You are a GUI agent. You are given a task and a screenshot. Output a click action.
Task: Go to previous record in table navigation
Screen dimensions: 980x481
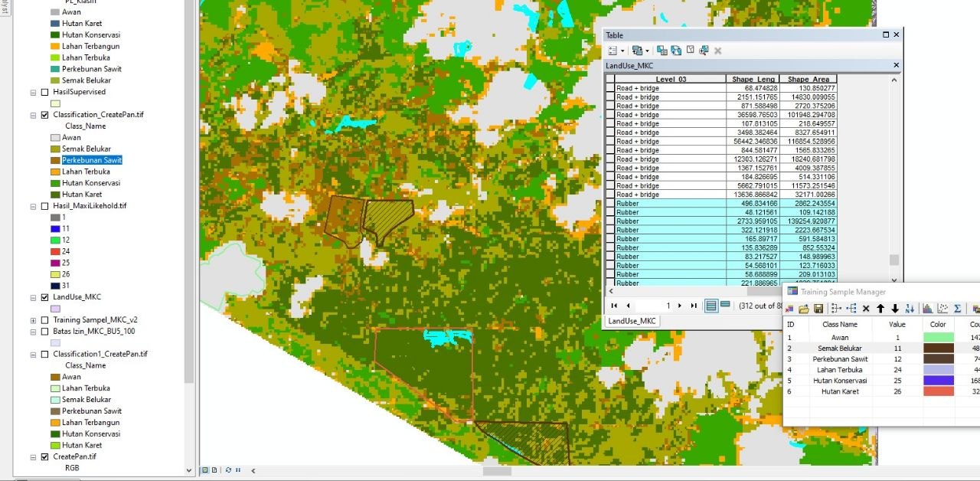pyautogui.click(x=628, y=306)
